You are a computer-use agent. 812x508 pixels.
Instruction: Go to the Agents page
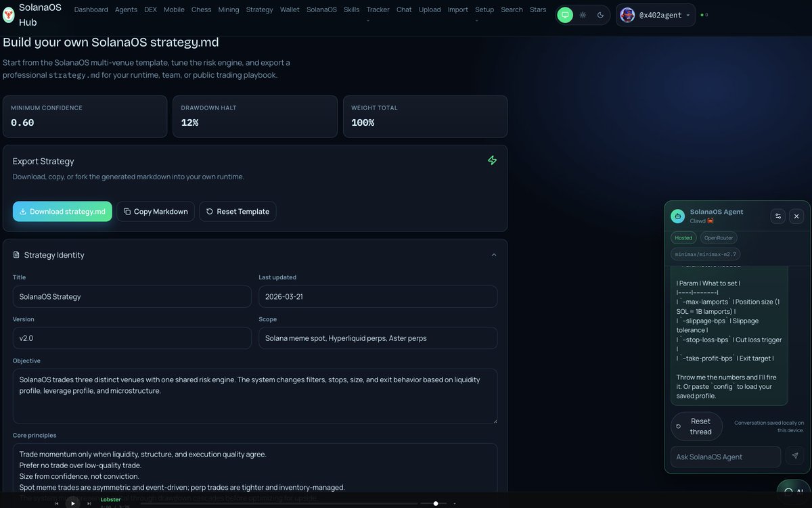point(126,9)
